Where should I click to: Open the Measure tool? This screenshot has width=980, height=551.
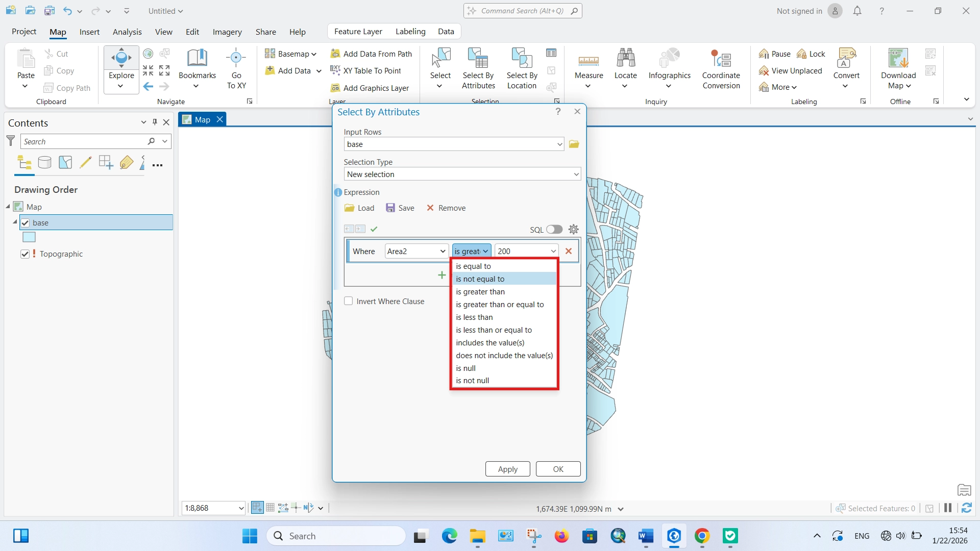(589, 68)
